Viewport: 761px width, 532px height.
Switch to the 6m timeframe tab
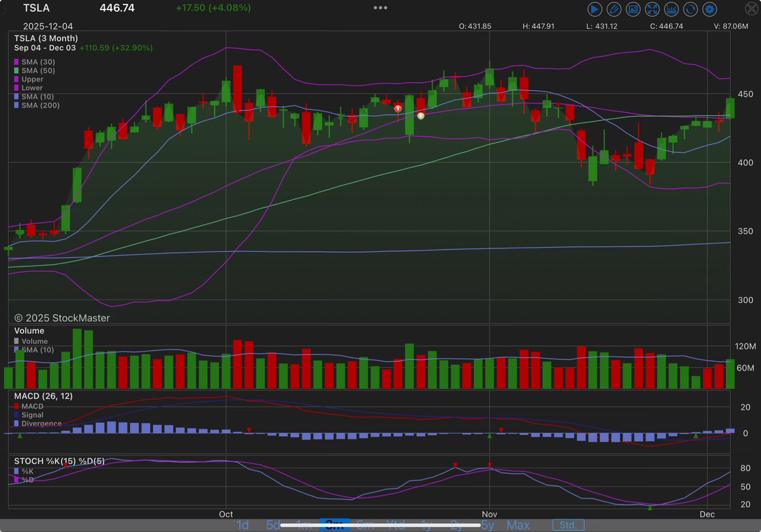coord(365,525)
